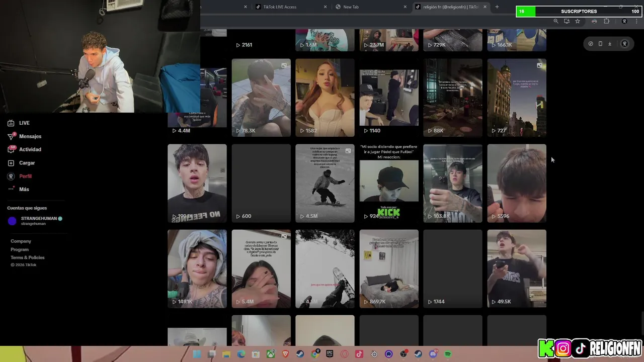Image resolution: width=644 pixels, height=362 pixels.
Task: Open the video with 49.5K views
Action: pos(517,268)
